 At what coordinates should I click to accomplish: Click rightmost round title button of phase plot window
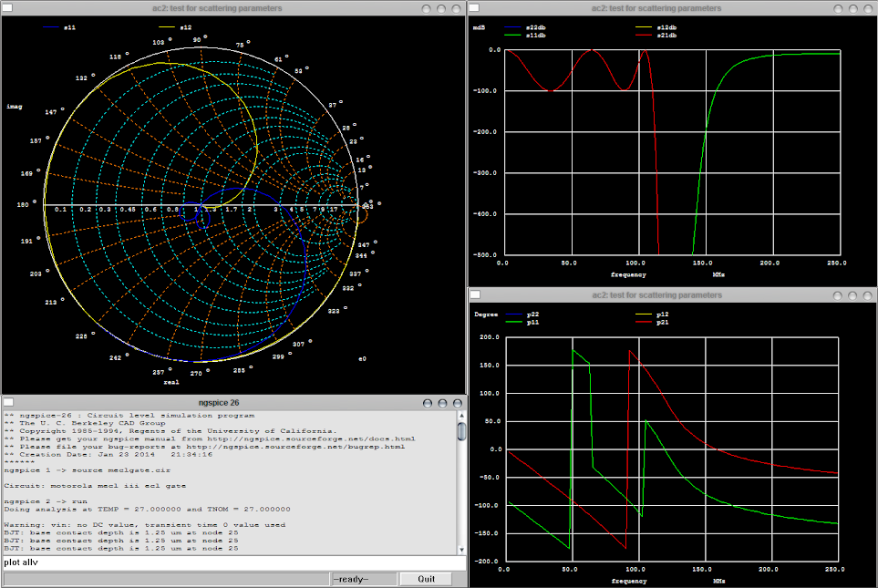click(x=867, y=295)
